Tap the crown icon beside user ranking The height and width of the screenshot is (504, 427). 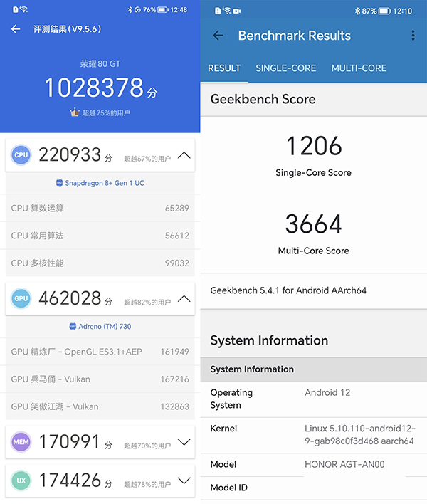click(74, 112)
